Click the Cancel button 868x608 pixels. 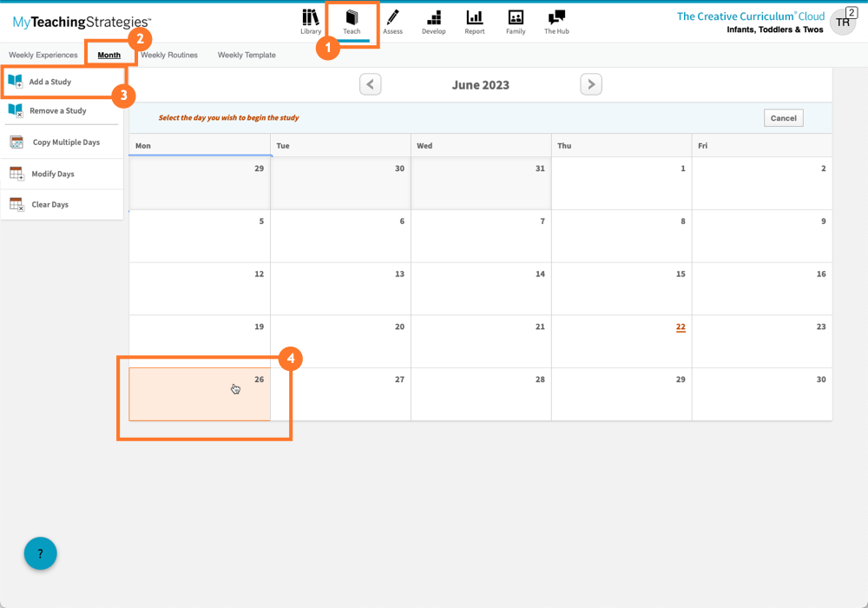[x=783, y=117]
